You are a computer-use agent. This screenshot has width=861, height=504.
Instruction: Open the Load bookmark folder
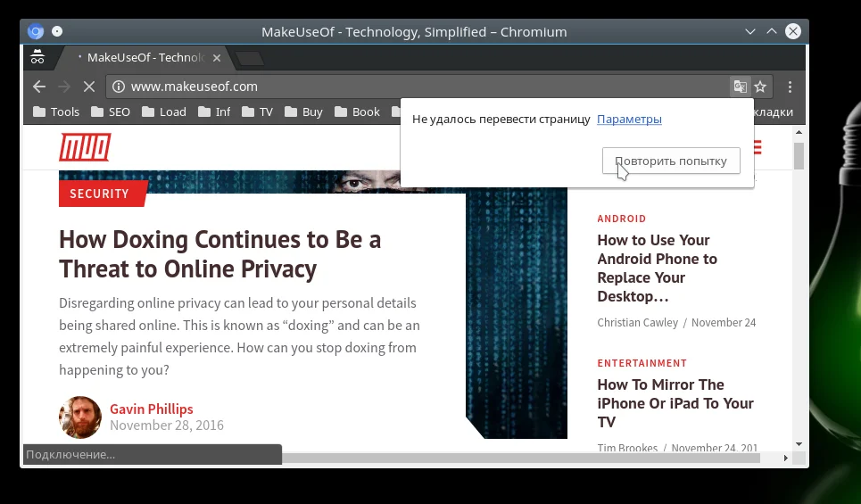pos(163,112)
